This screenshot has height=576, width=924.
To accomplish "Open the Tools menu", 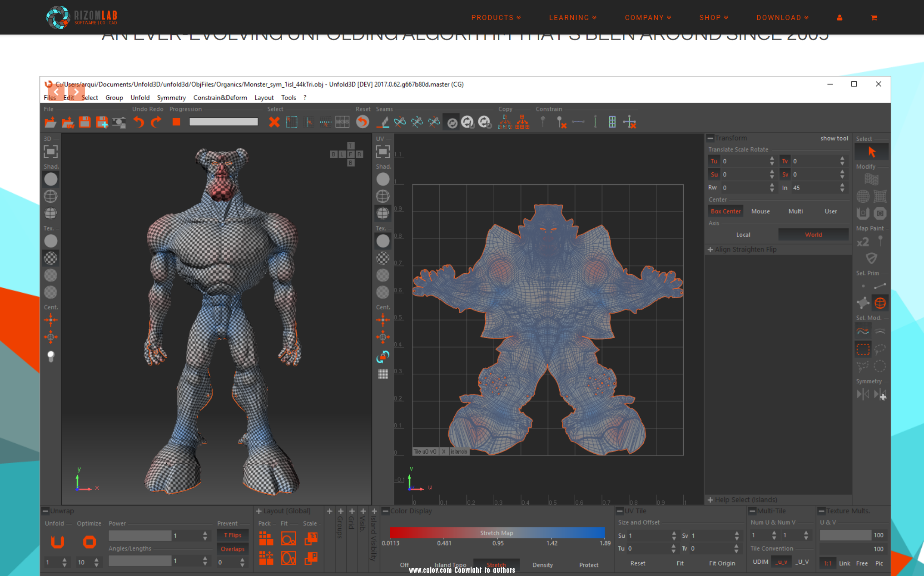I will point(288,98).
